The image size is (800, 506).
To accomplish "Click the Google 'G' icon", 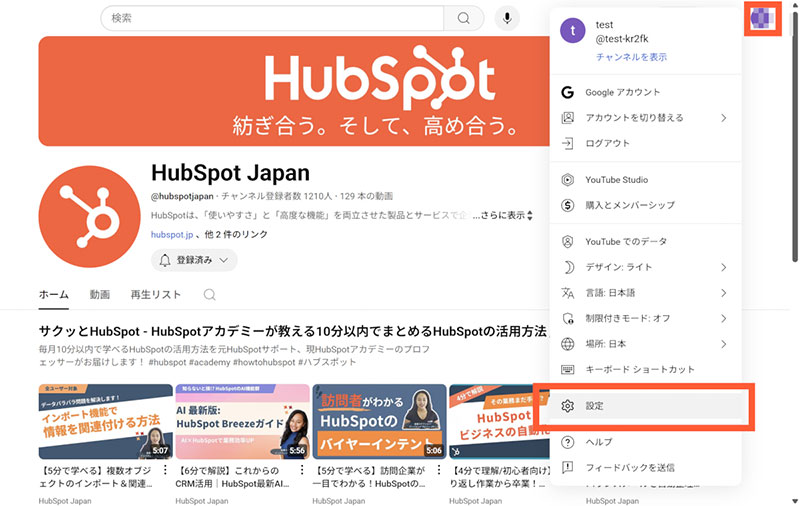I will tap(567, 92).
